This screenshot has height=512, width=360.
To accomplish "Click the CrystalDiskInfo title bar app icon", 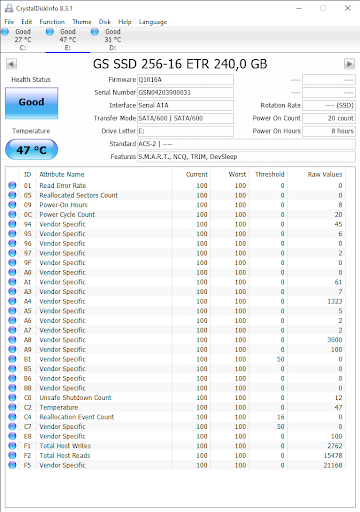I will coord(9,8).
